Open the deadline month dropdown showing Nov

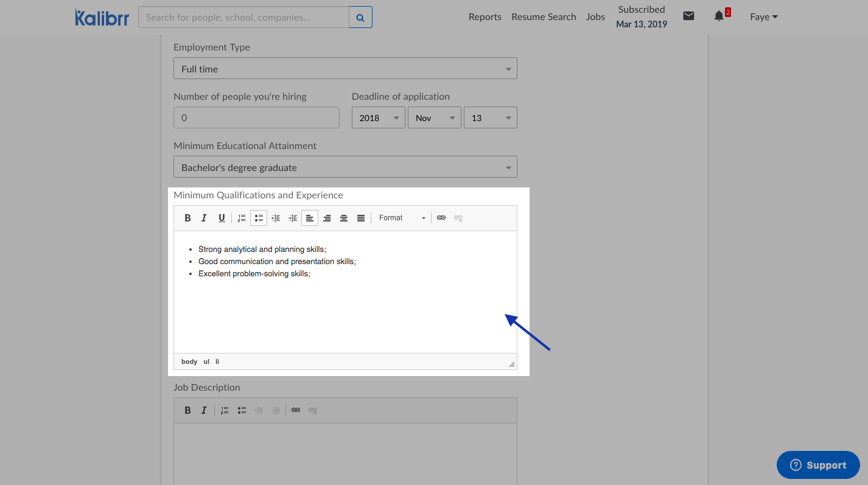(435, 118)
